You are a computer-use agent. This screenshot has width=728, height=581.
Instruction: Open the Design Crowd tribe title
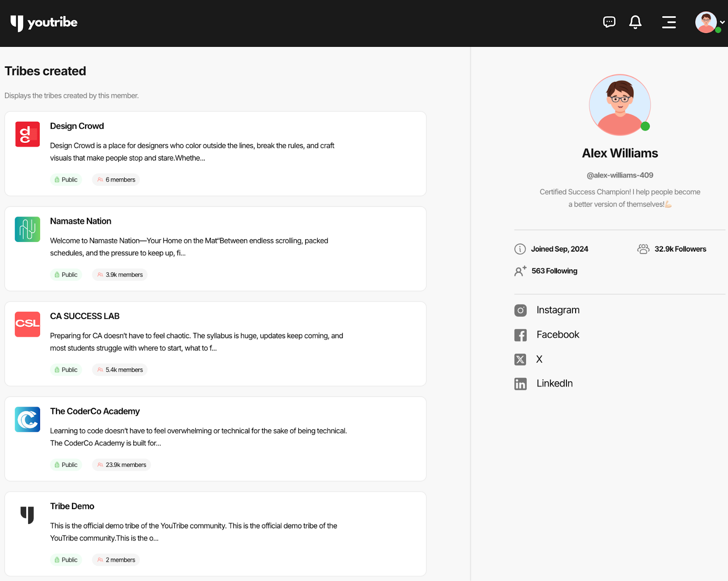77,126
